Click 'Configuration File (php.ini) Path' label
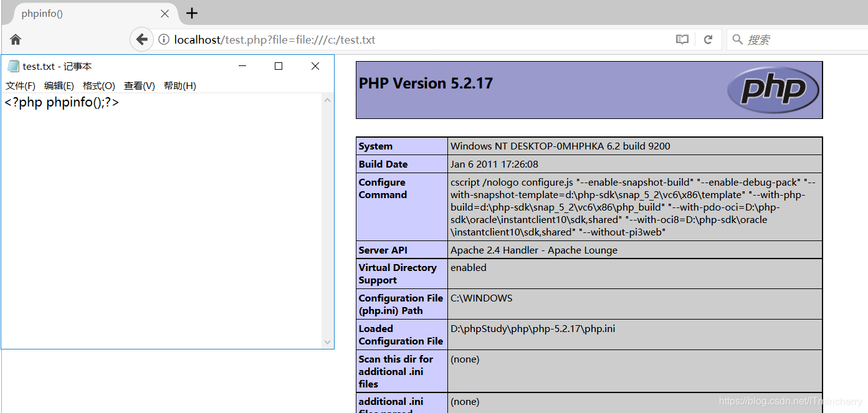 point(401,304)
